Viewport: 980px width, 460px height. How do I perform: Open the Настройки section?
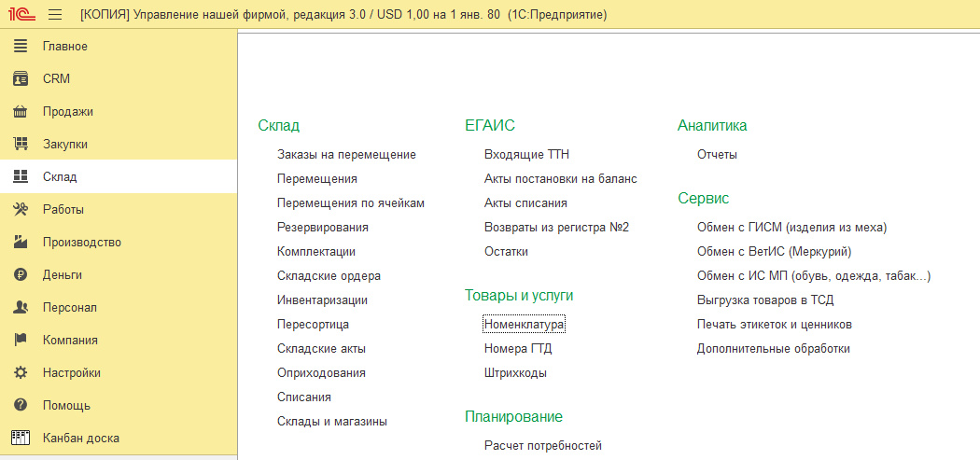point(71,372)
